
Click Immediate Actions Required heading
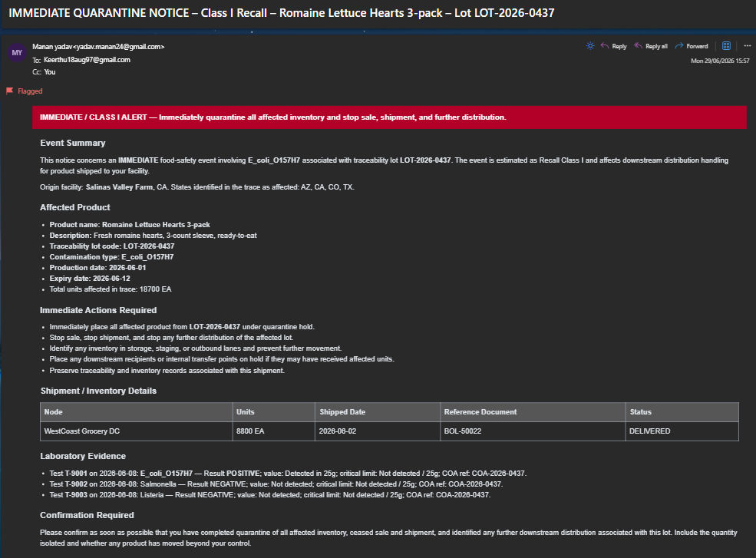[x=98, y=310]
